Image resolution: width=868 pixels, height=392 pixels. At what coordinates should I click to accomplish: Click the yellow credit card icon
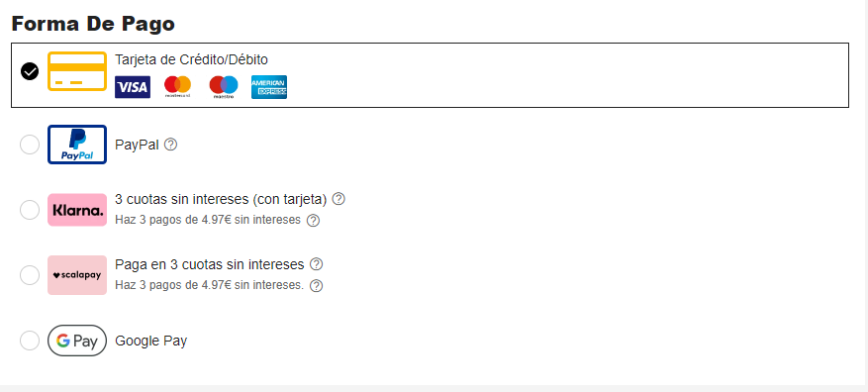pos(77,71)
